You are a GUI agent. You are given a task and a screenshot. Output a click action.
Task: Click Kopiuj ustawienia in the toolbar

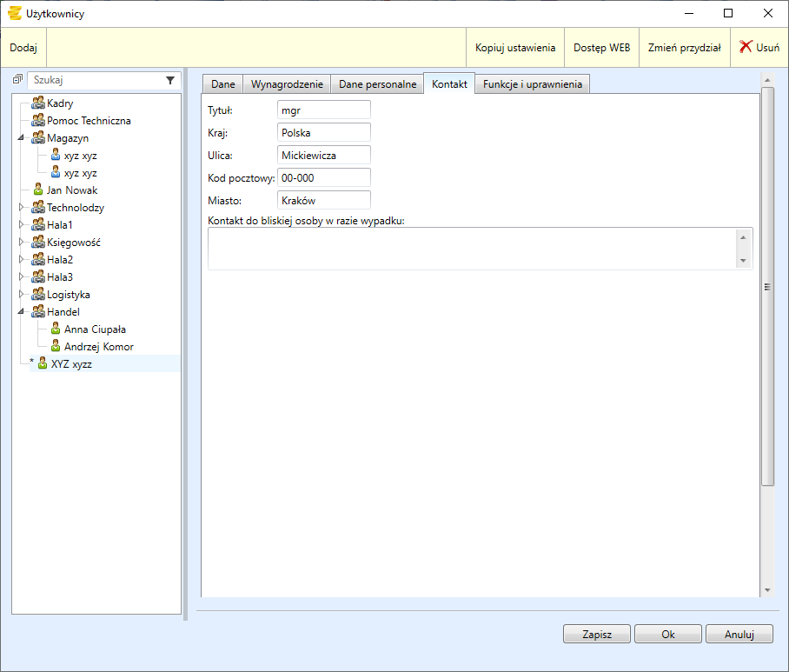[x=514, y=48]
